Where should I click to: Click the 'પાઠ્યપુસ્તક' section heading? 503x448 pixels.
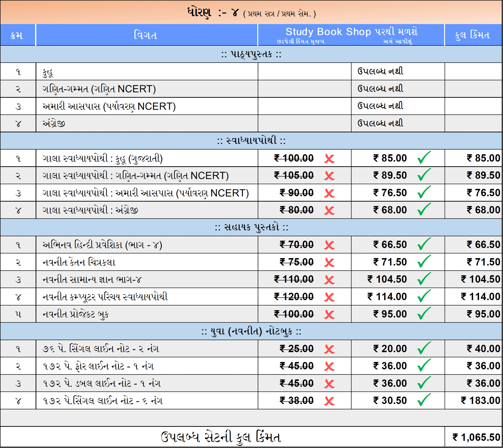point(251,54)
